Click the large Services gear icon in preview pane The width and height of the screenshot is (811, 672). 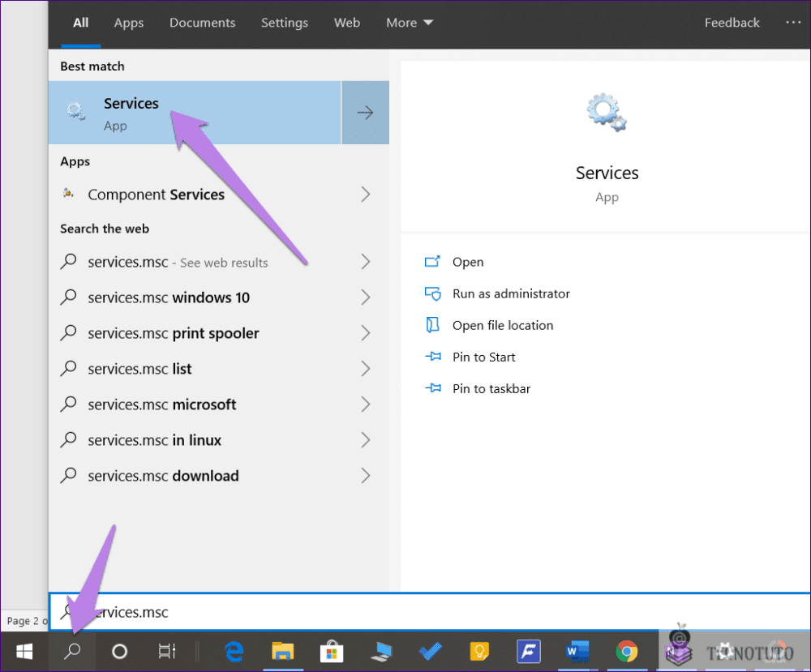[606, 112]
